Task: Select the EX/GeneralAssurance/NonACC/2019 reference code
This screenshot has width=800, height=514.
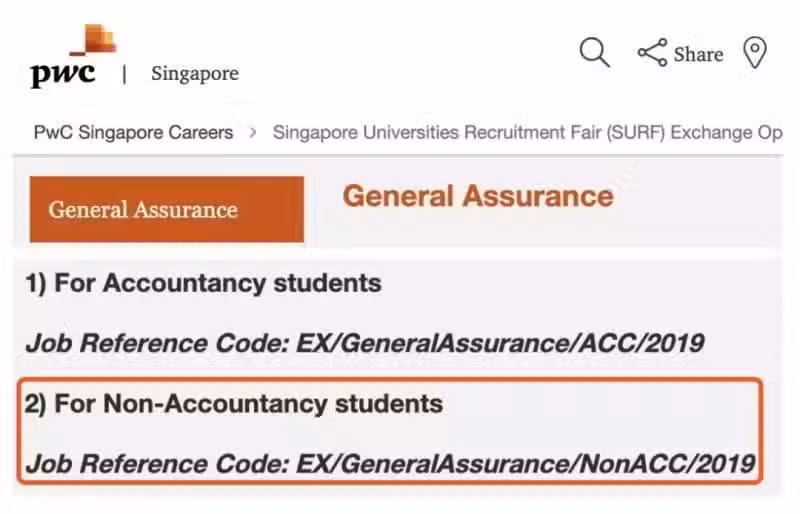Action: (526, 464)
